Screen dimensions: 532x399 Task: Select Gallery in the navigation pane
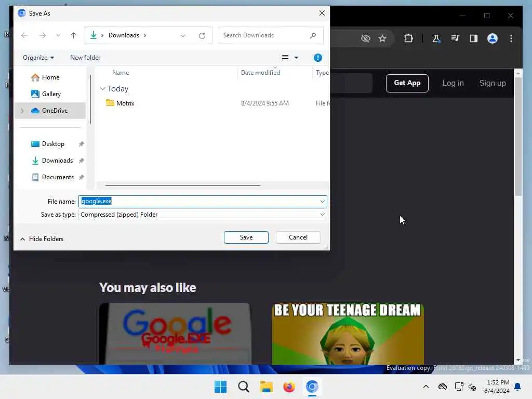tap(50, 94)
